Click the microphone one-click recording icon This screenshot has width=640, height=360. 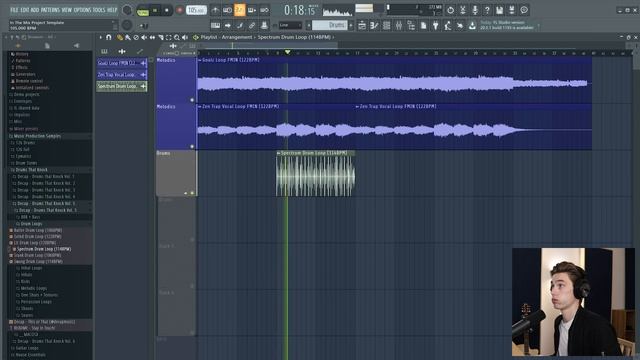[x=475, y=10]
